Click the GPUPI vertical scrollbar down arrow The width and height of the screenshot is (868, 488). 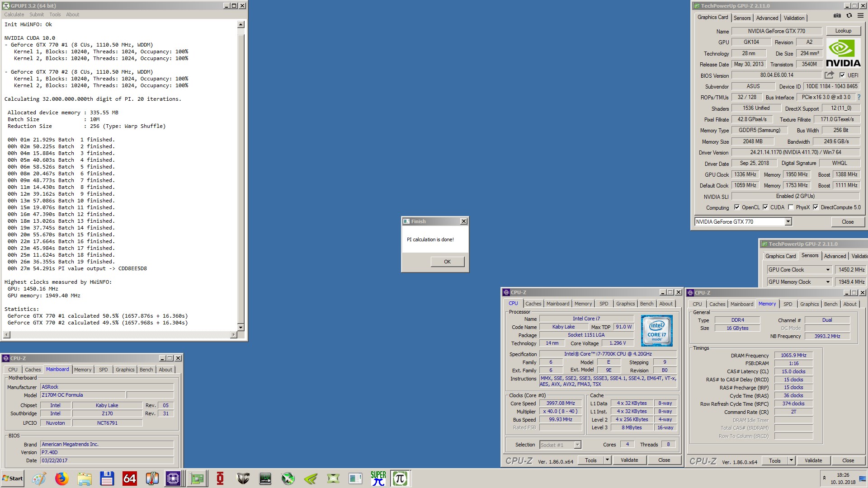[x=241, y=328]
